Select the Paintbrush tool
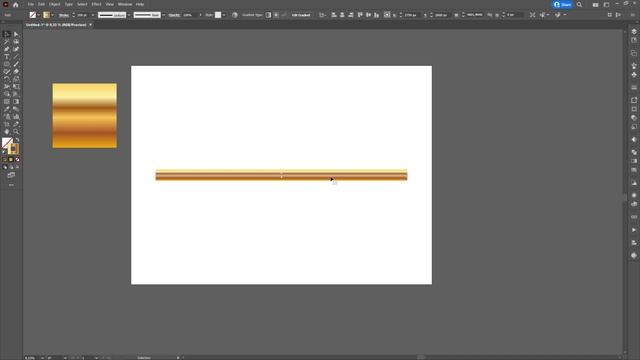The image size is (640, 360). tap(16, 64)
